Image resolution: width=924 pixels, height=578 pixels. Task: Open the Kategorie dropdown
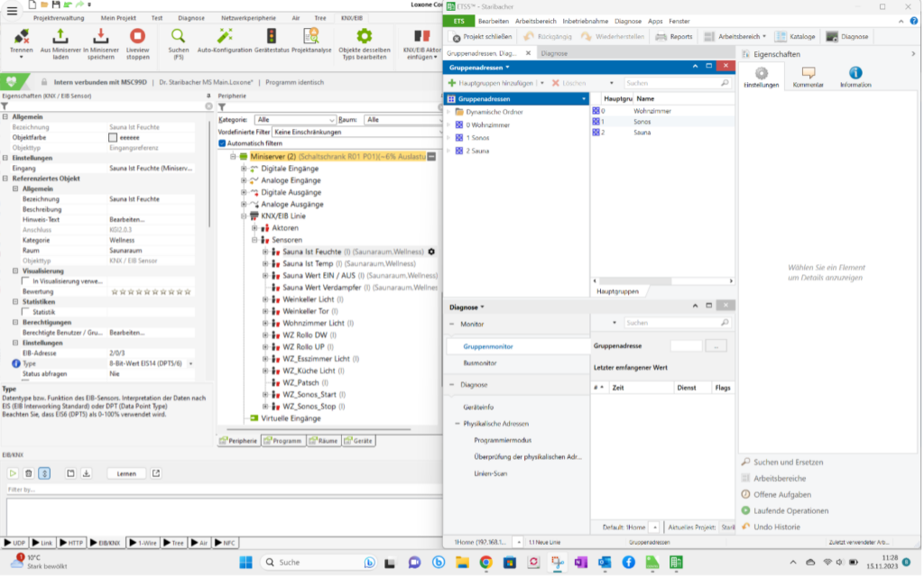coord(295,119)
